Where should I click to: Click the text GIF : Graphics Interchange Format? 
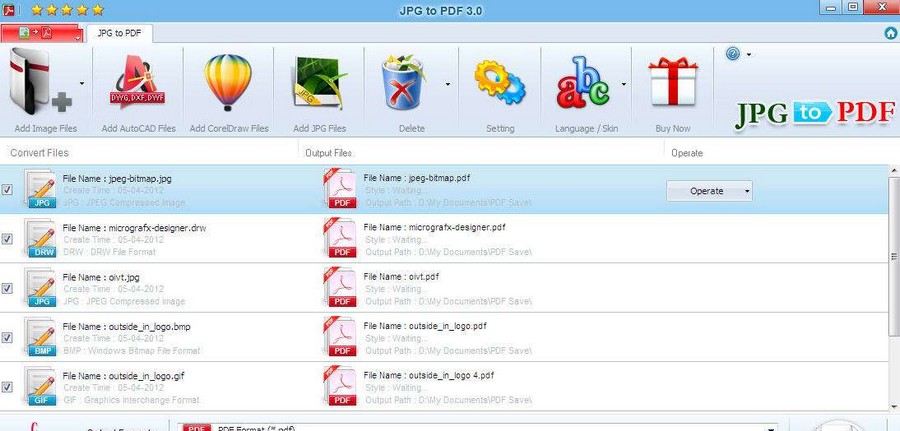[131, 400]
